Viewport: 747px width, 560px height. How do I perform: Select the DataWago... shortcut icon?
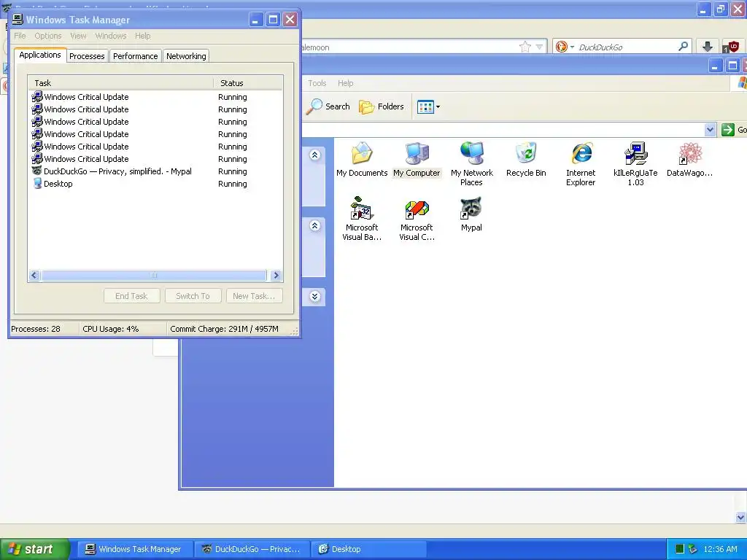point(689,160)
